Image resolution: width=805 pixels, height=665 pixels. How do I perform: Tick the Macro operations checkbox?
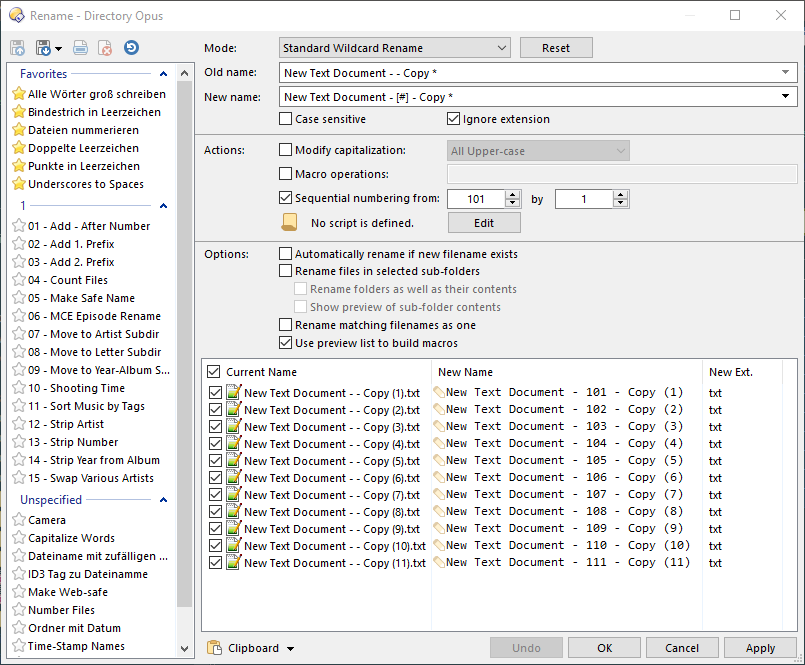(x=285, y=174)
